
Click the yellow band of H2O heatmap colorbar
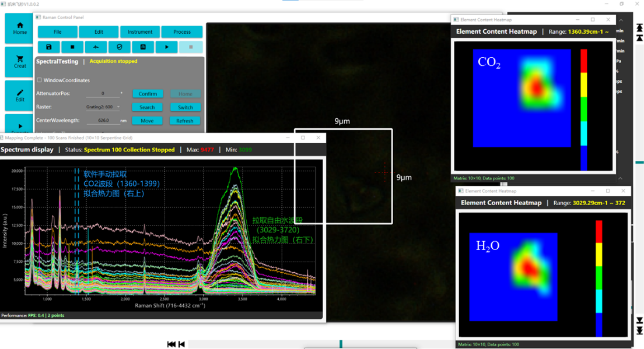(599, 255)
